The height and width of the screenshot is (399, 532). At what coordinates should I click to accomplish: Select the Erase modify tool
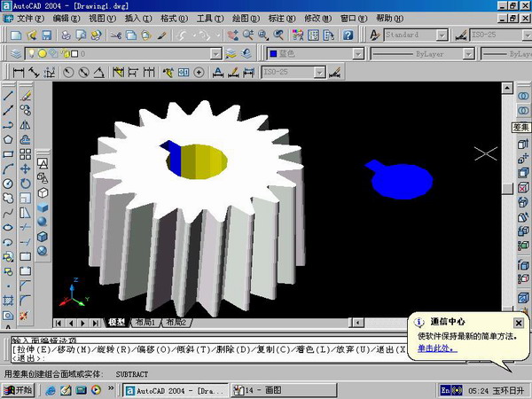click(x=26, y=96)
